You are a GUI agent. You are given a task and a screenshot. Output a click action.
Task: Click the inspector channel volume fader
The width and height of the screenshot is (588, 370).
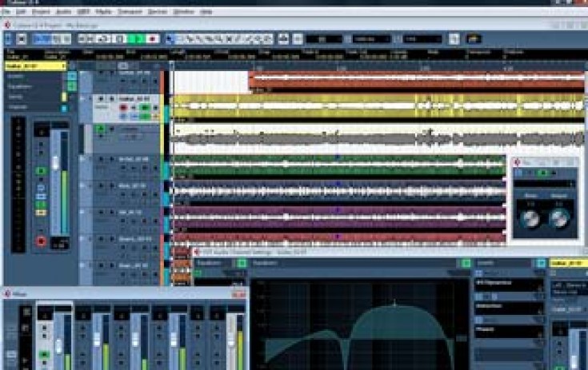[x=55, y=163]
